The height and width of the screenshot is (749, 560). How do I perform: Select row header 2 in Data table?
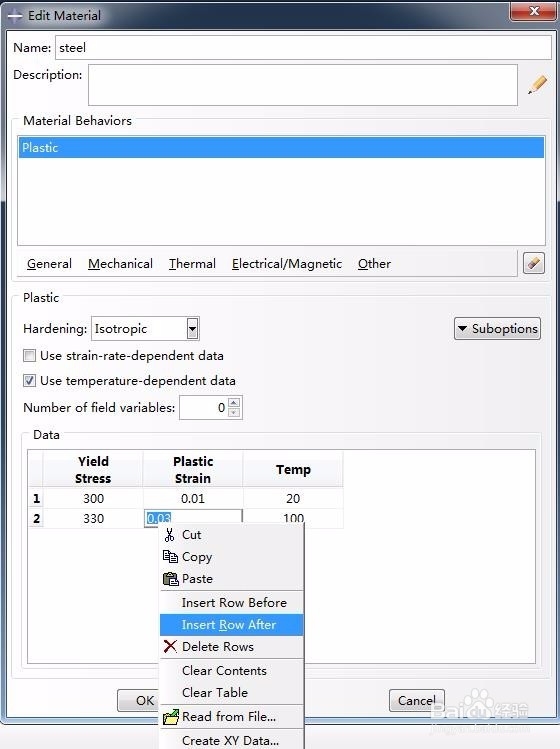[36, 518]
